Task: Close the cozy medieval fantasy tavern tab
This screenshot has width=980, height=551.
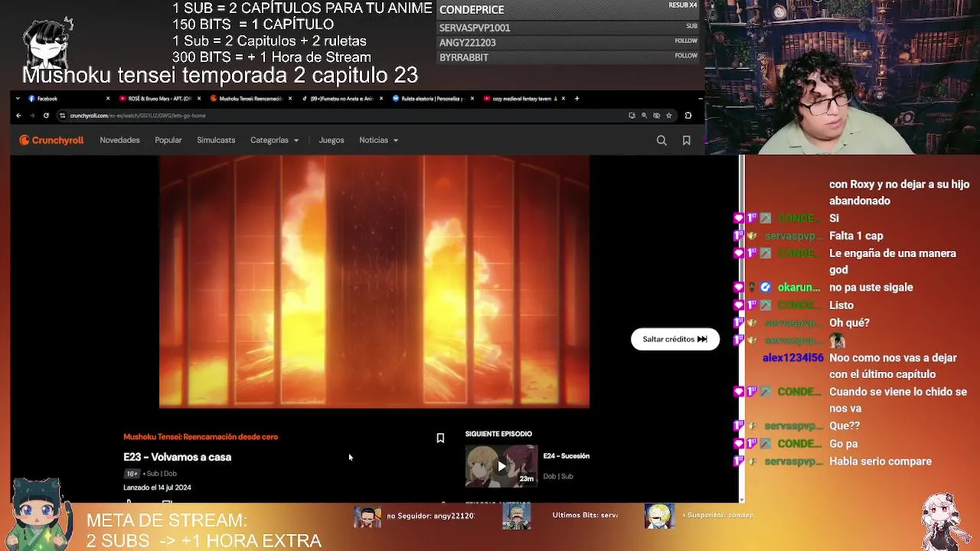Action: (563, 98)
